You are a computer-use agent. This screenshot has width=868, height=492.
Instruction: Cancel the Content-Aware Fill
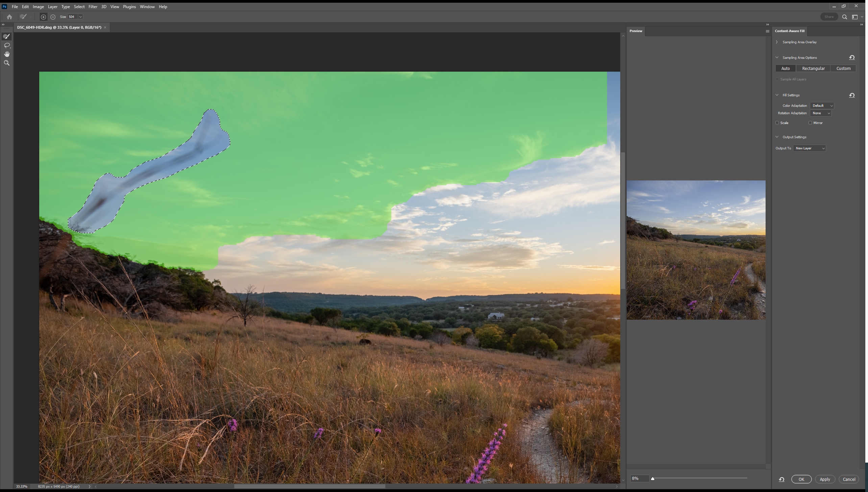(849, 479)
